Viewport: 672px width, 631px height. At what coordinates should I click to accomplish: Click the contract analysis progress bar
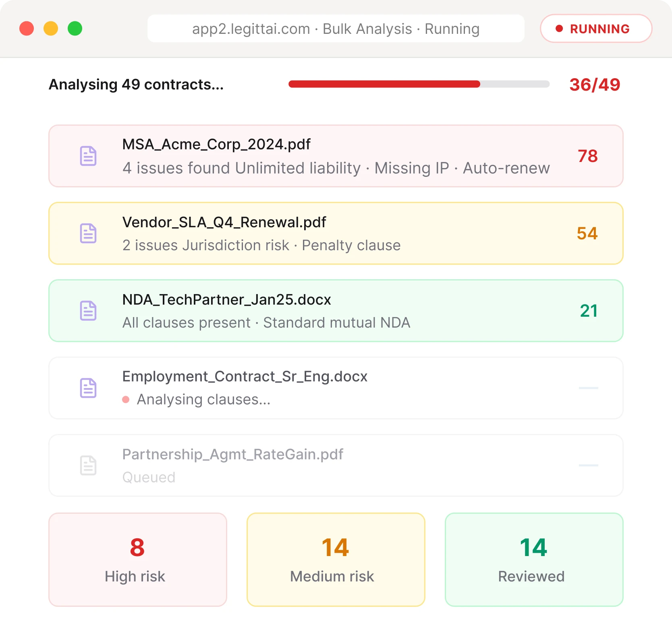[418, 84]
